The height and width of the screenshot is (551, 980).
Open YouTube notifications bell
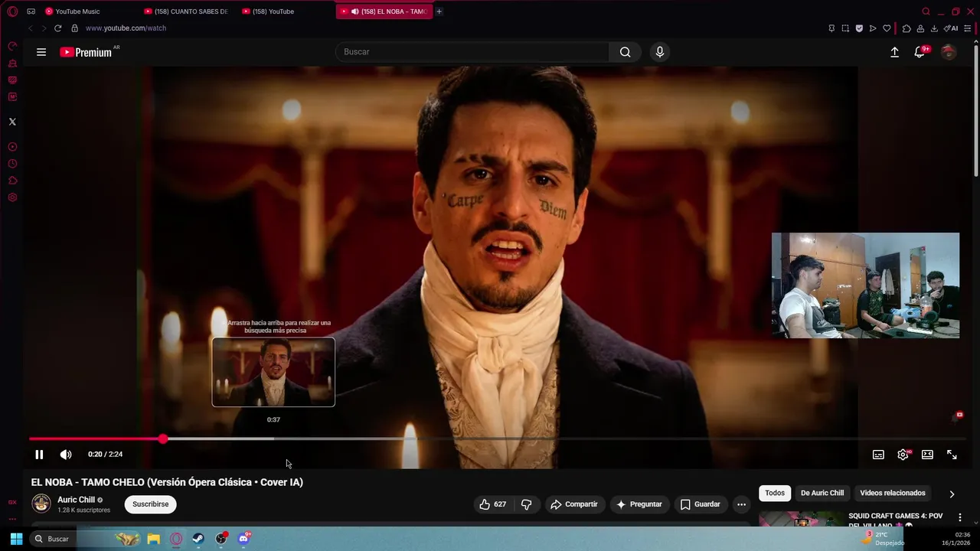click(x=920, y=52)
